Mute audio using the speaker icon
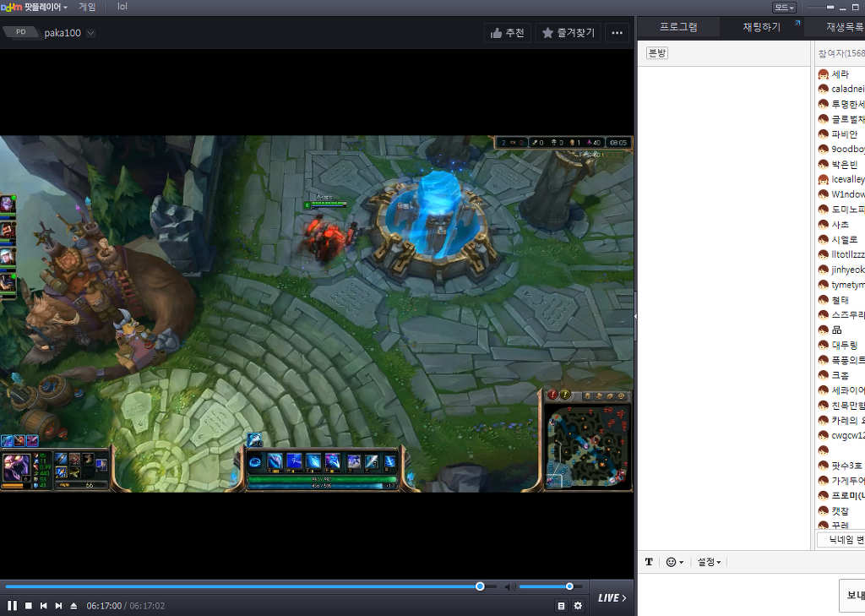Viewport: 865px width, 616px height. coord(510,586)
